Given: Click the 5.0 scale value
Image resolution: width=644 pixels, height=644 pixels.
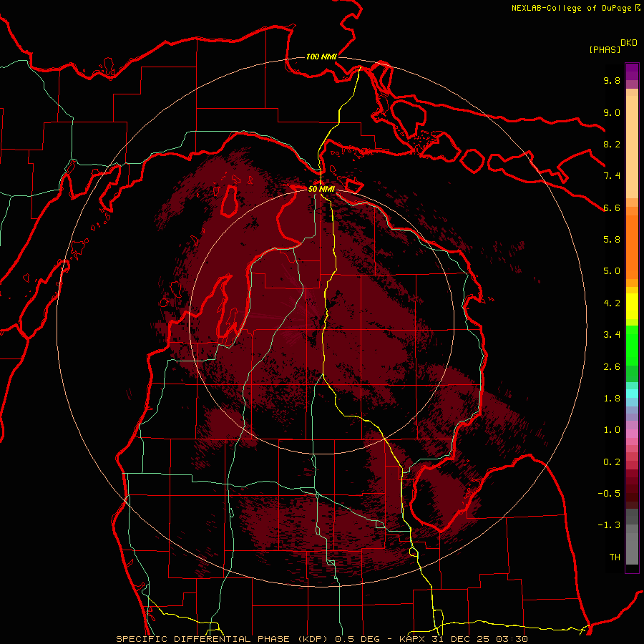Looking at the screenshot, I should tap(612, 271).
